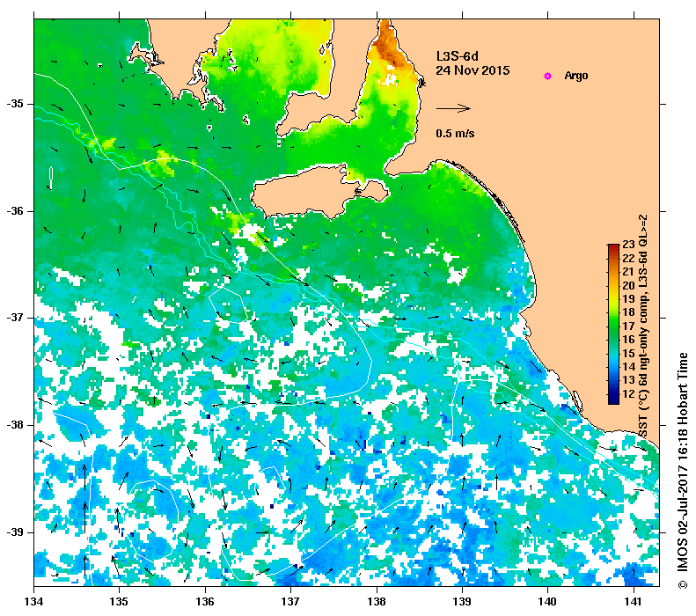Click the '137' longitude axis label
This screenshot has height=616, width=696.
point(290,602)
